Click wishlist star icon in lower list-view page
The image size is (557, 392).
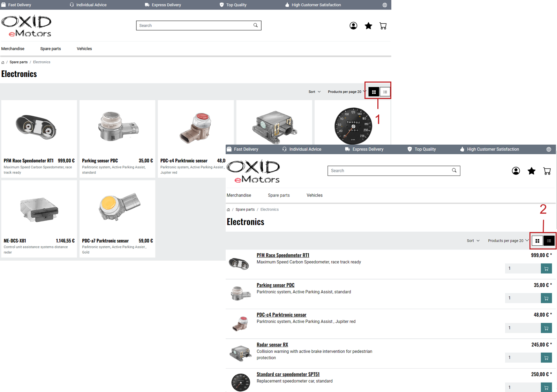point(531,171)
